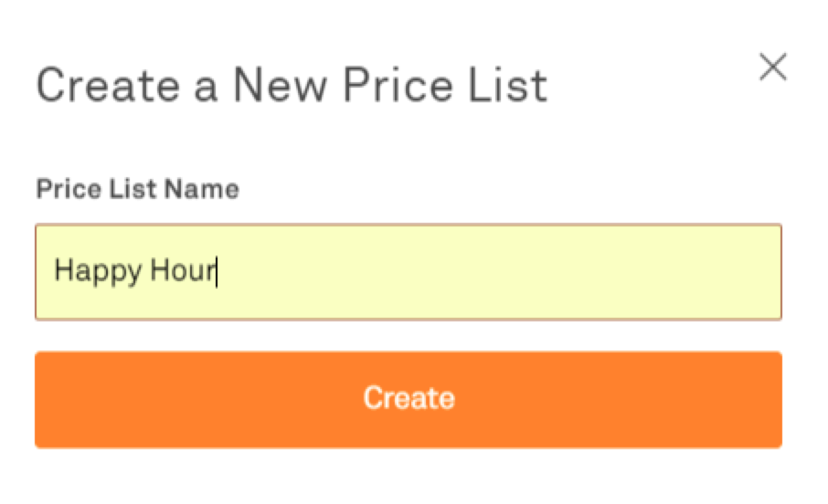The width and height of the screenshot is (828, 504).
Task: Click the 'Price List Name' field label
Action: [x=137, y=190]
